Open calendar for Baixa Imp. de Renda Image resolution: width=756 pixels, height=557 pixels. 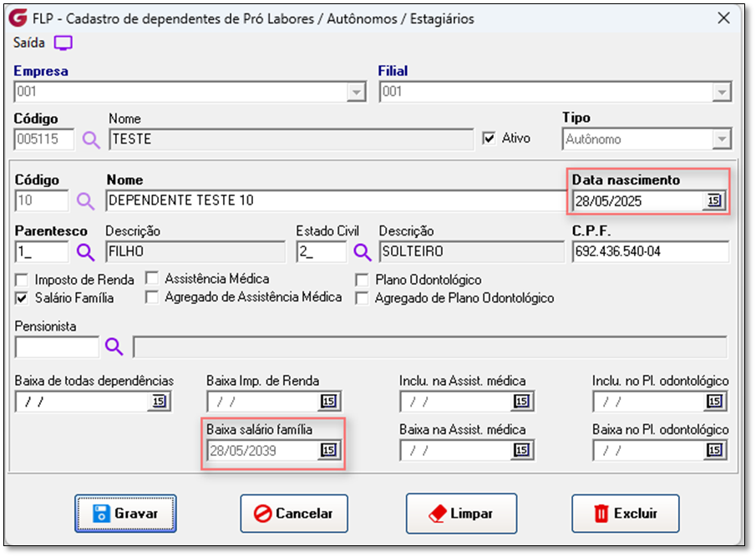328,401
